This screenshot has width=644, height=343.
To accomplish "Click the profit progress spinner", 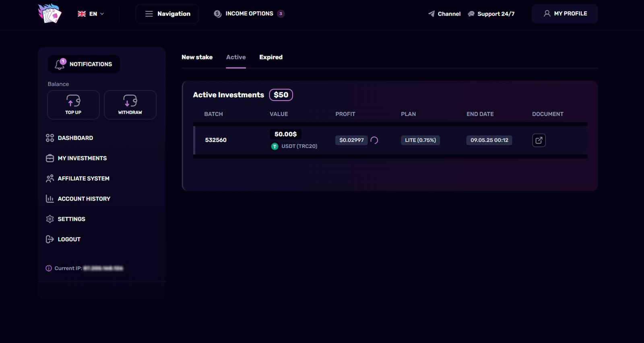I will [x=374, y=140].
